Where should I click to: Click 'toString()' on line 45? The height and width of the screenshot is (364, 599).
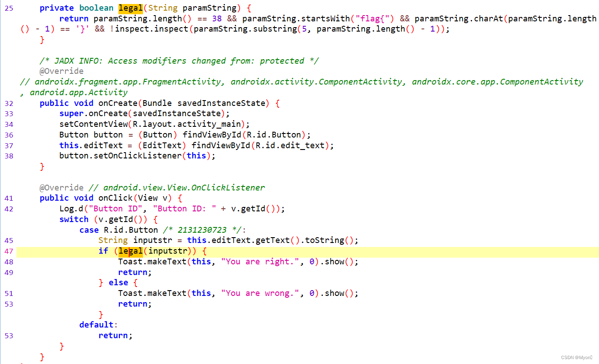pos(329,240)
